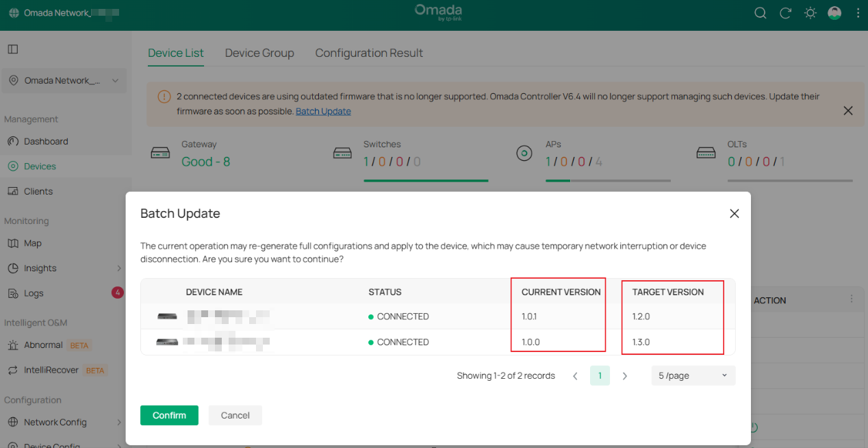Click current version 1.0.0

[531, 342]
